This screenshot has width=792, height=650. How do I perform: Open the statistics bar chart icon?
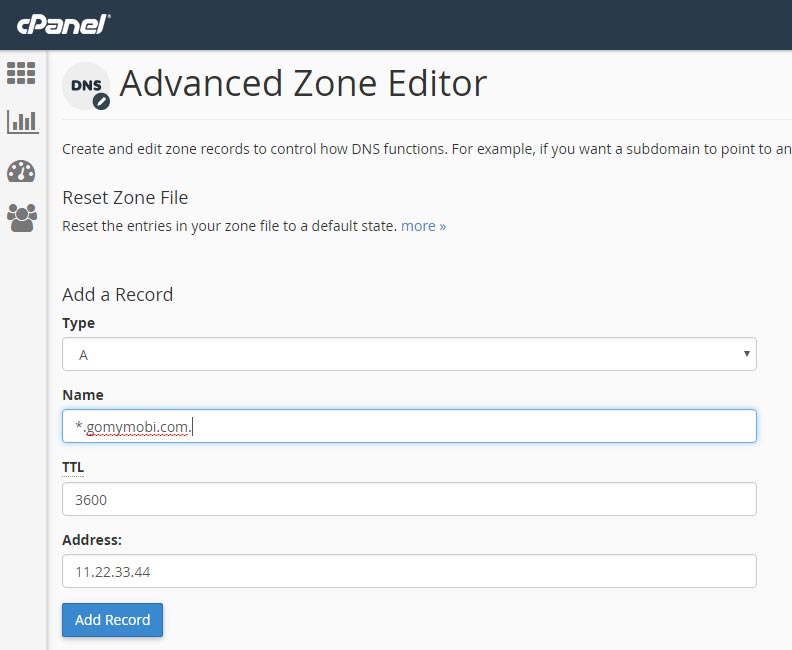tap(22, 122)
